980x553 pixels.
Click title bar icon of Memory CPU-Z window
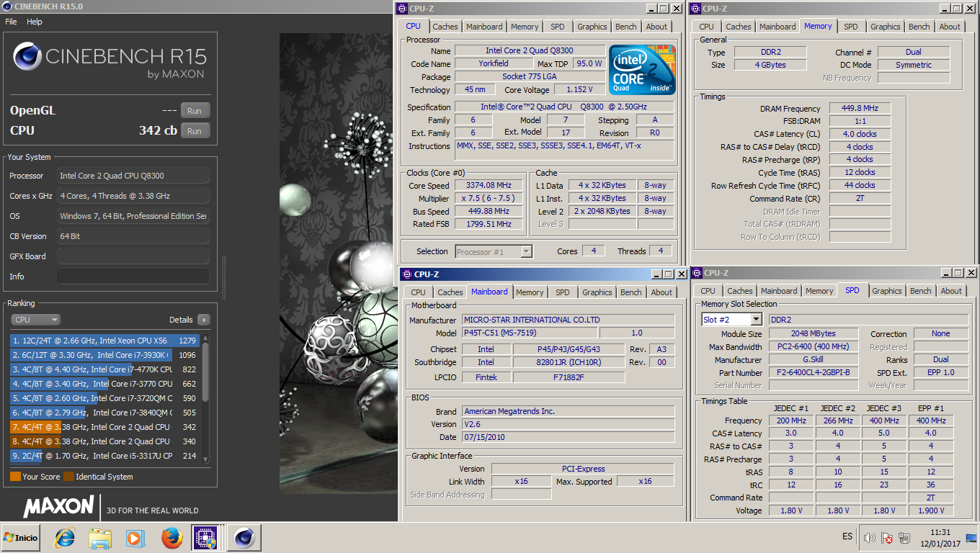tap(695, 9)
